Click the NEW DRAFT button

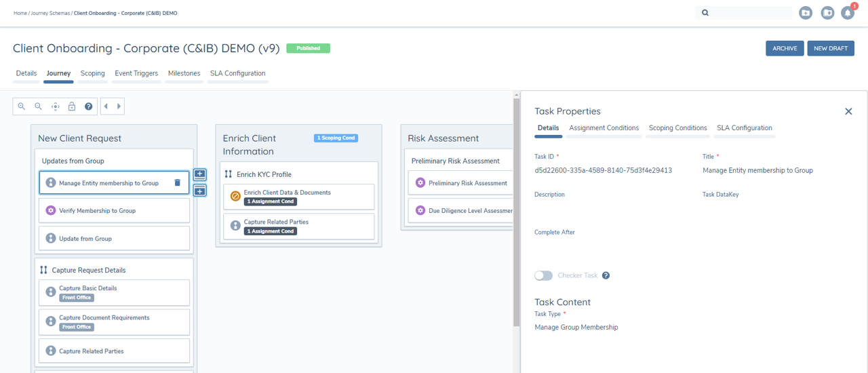pyautogui.click(x=831, y=48)
